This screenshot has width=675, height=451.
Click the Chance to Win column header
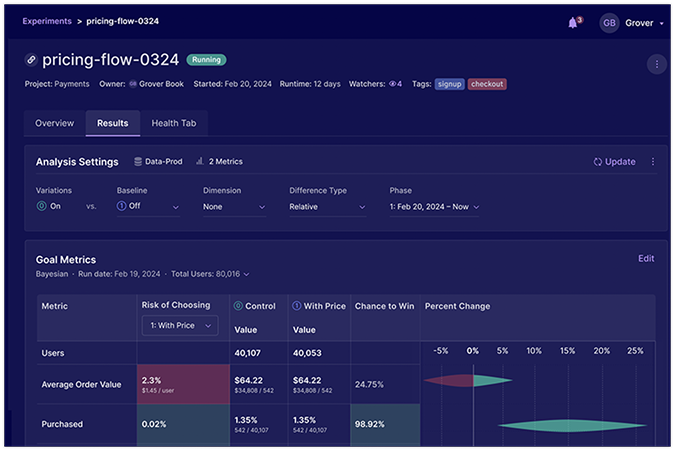384,306
